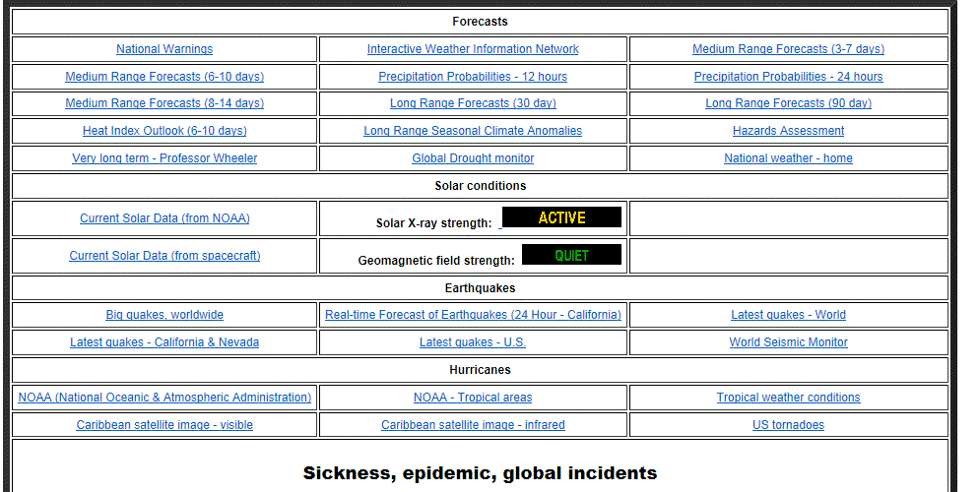Open the Hazards Assessment link
980x492 pixels.
click(x=788, y=131)
